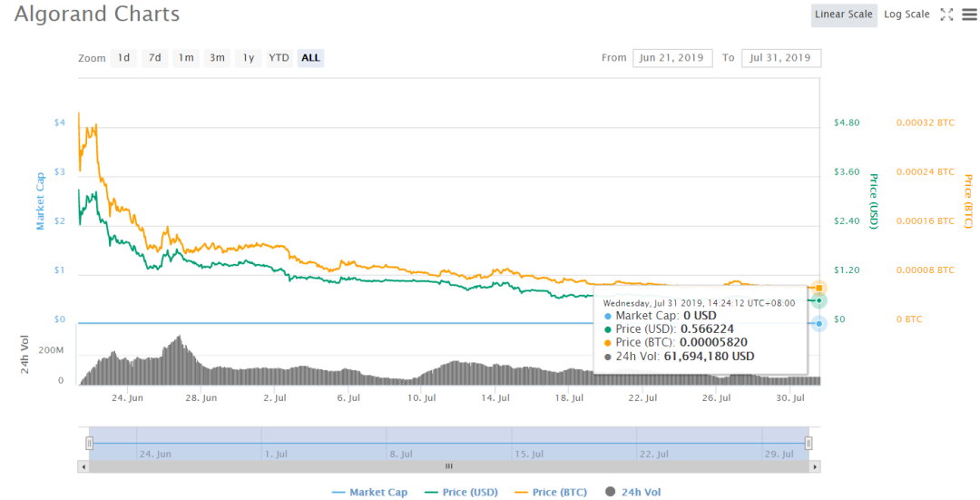Toggle Price (USD) series in legend

pyautogui.click(x=461, y=493)
